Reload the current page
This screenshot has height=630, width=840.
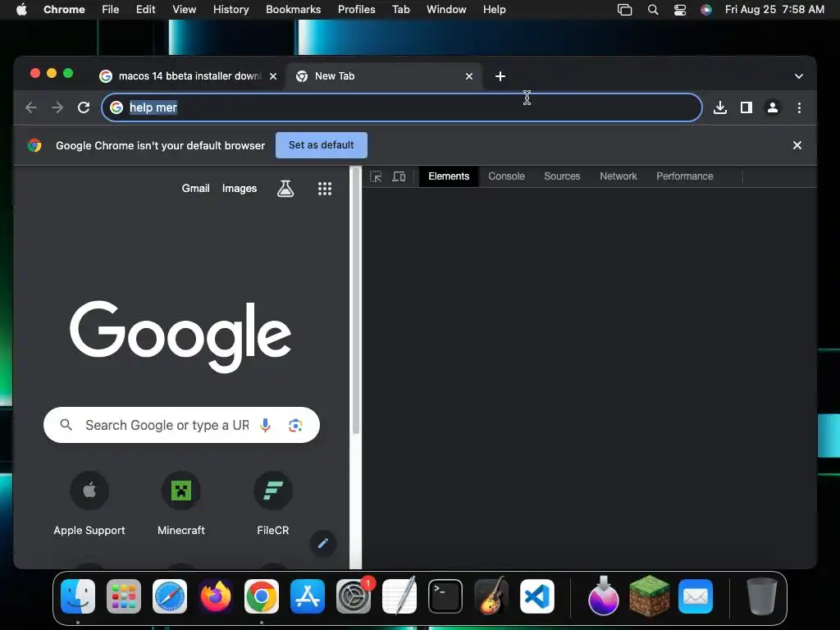coord(84,107)
